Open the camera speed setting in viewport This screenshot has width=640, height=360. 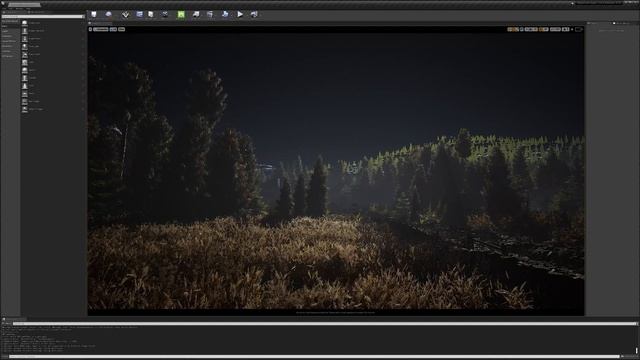(x=566, y=29)
